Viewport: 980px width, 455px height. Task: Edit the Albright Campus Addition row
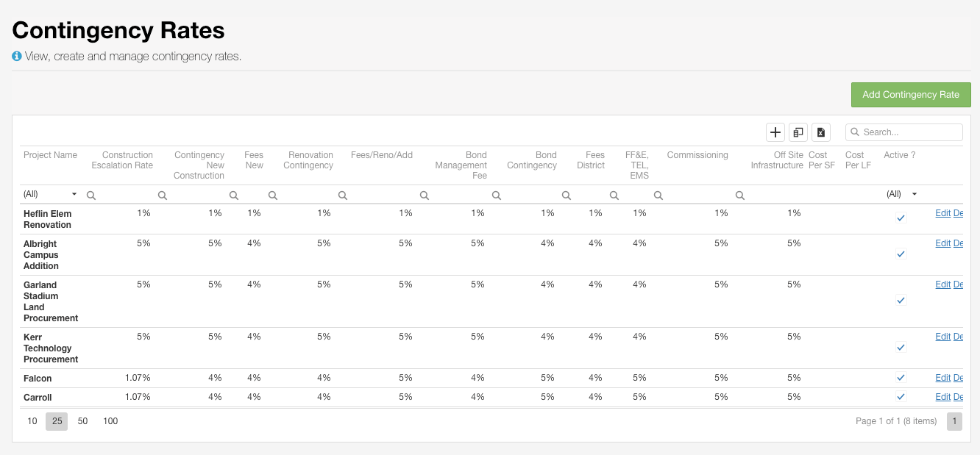(942, 243)
